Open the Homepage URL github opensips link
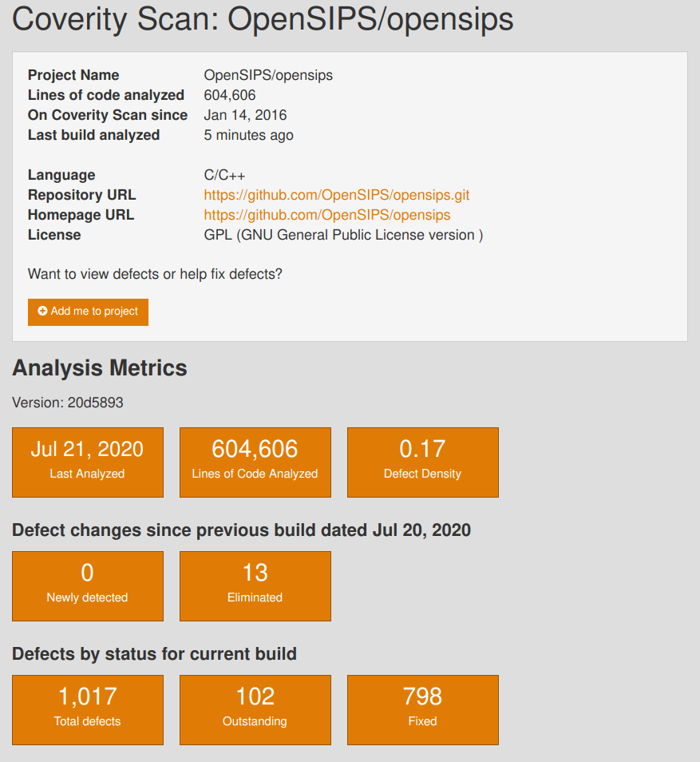The image size is (700, 762). click(327, 215)
